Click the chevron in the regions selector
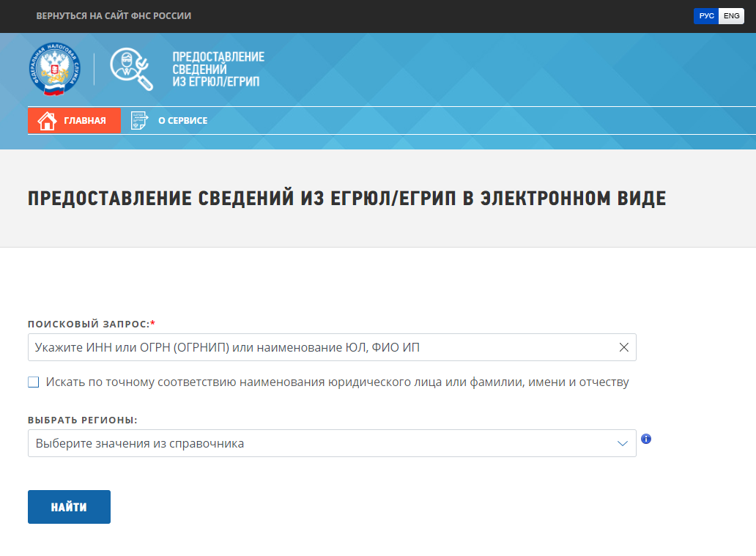Image resolution: width=756 pixels, height=556 pixels. tap(622, 443)
